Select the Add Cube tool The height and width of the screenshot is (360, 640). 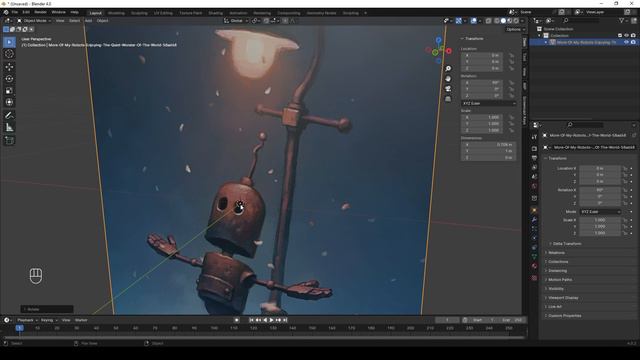[x=9, y=141]
